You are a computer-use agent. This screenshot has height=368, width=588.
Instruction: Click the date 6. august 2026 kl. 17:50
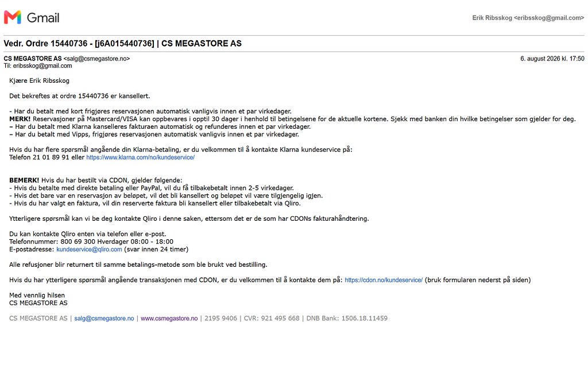tap(552, 59)
